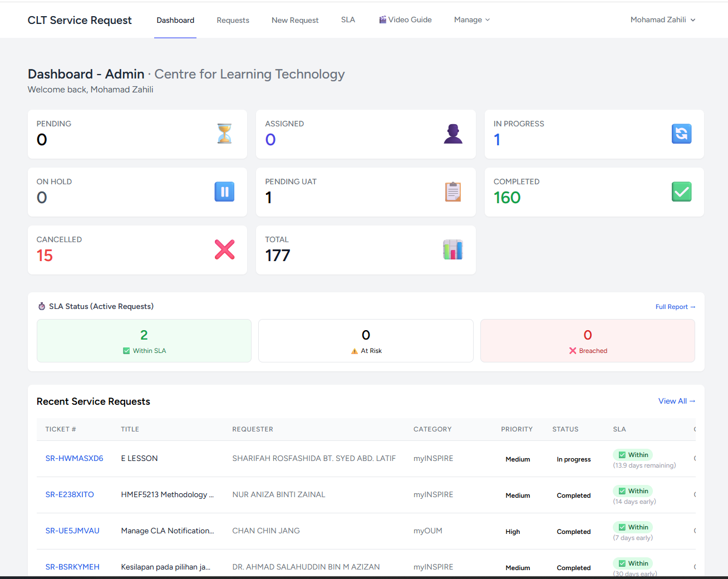Switch to the Dashboard tab

tap(175, 20)
